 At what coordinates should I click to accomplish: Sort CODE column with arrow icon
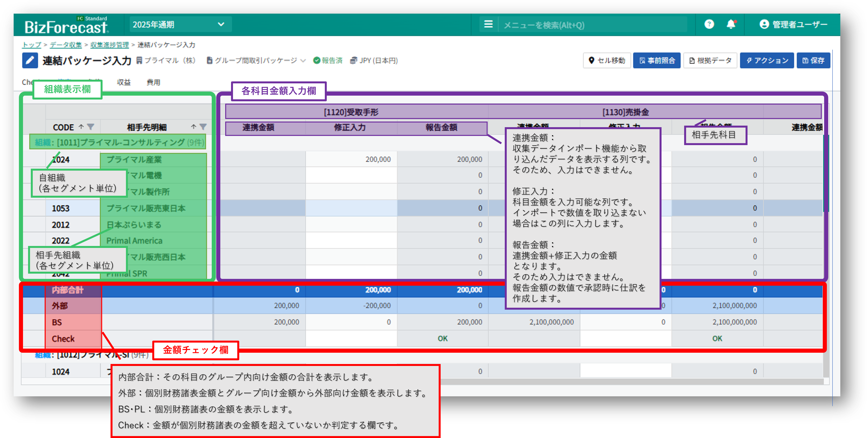click(x=81, y=127)
